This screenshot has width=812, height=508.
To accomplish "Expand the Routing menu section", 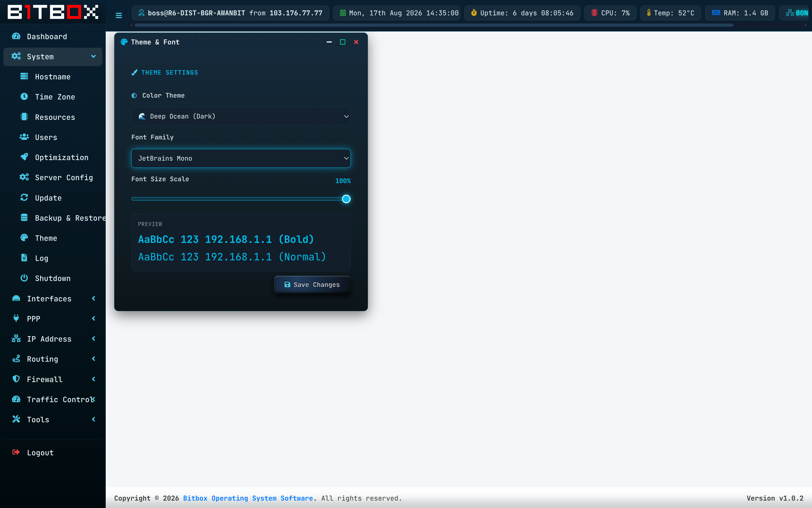I will click(x=53, y=359).
